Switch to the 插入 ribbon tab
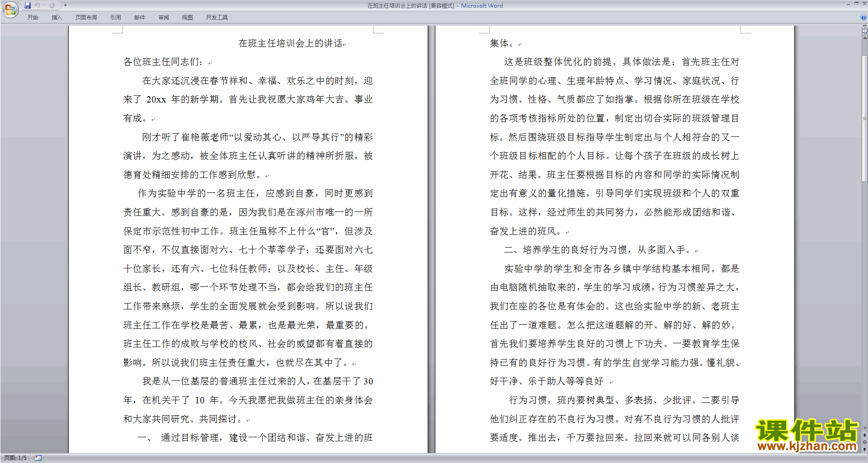This screenshot has width=868, height=463. coord(57,17)
